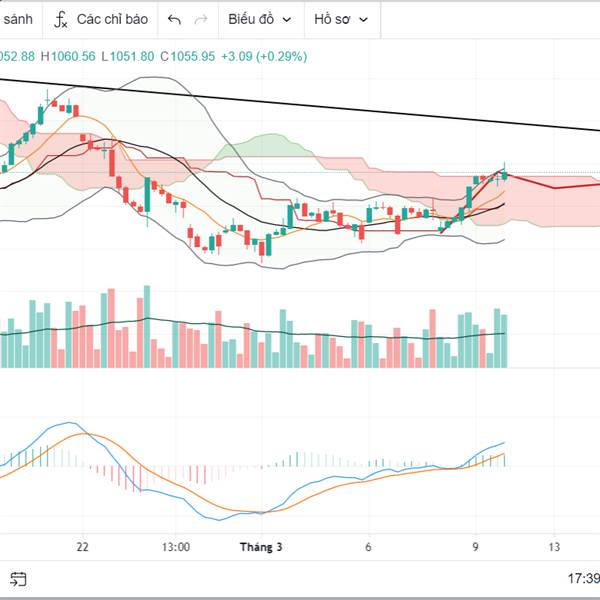The height and width of the screenshot is (600, 600).
Task: Expand the Biểu đồ dropdown
Action: (x=259, y=19)
